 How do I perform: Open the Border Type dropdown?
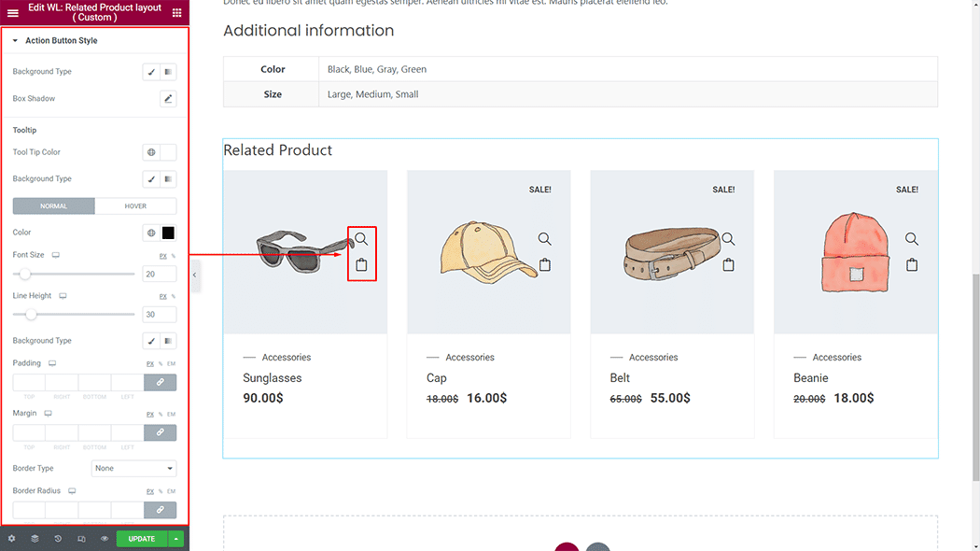pyautogui.click(x=133, y=469)
